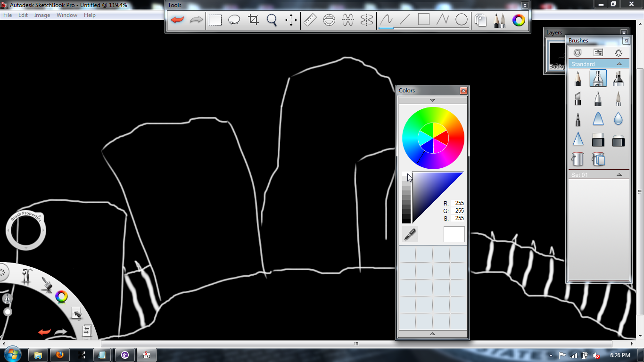Click the Undo arrow in Tools bar
Viewport: 644px width, 362px height.
177,20
